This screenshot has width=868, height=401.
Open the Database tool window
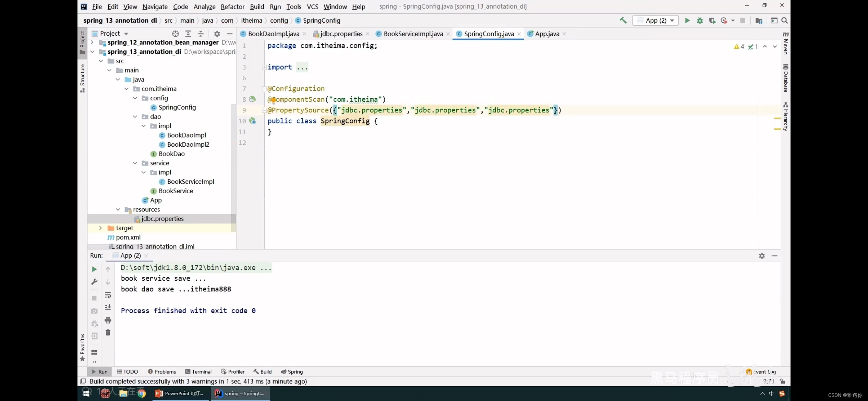pos(785,78)
